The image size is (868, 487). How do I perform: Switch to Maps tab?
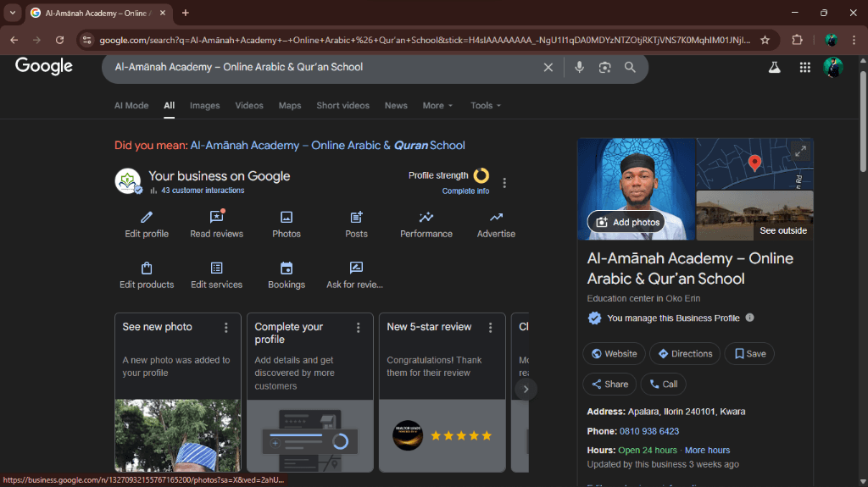(x=290, y=105)
